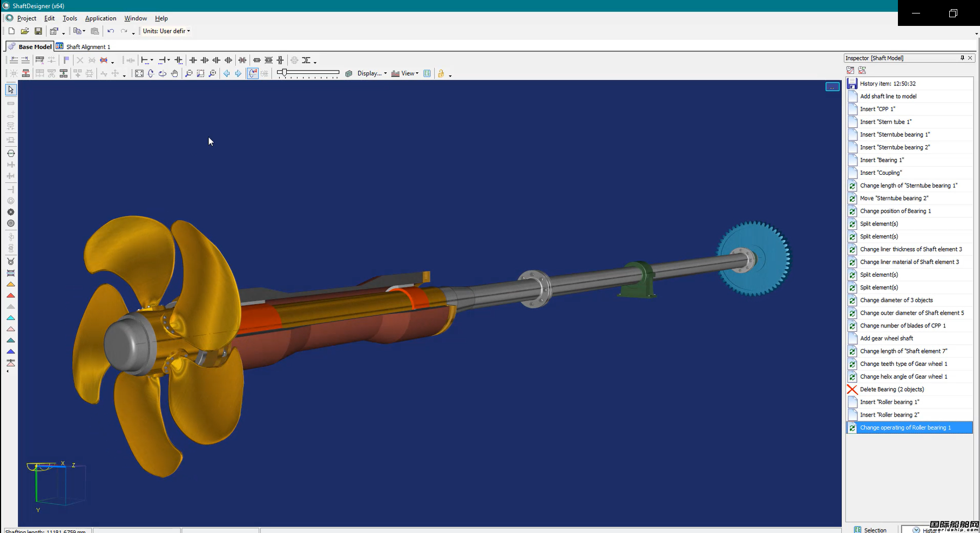This screenshot has width=980, height=533.
Task: Toggle the padlock lock icon
Action: [x=441, y=73]
